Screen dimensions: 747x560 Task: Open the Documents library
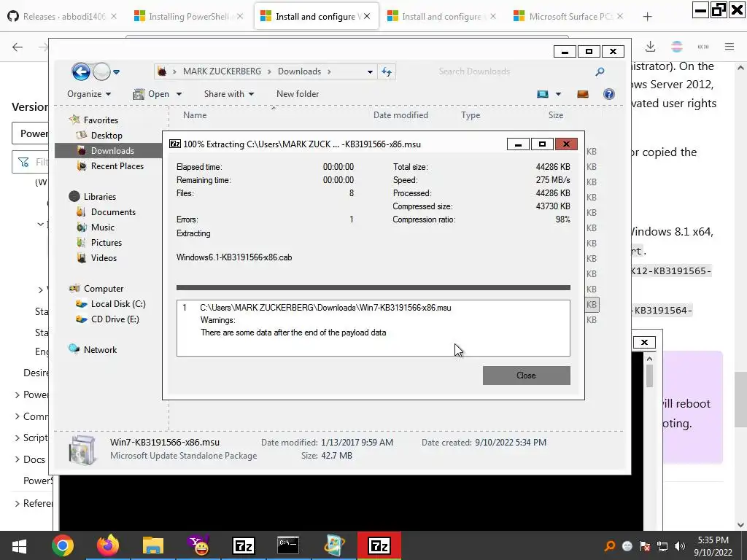tap(113, 212)
